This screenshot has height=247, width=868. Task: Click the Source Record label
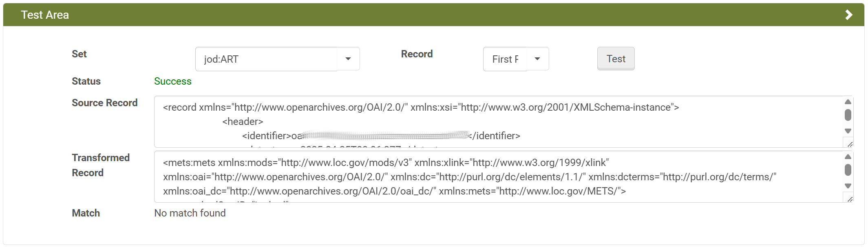104,103
